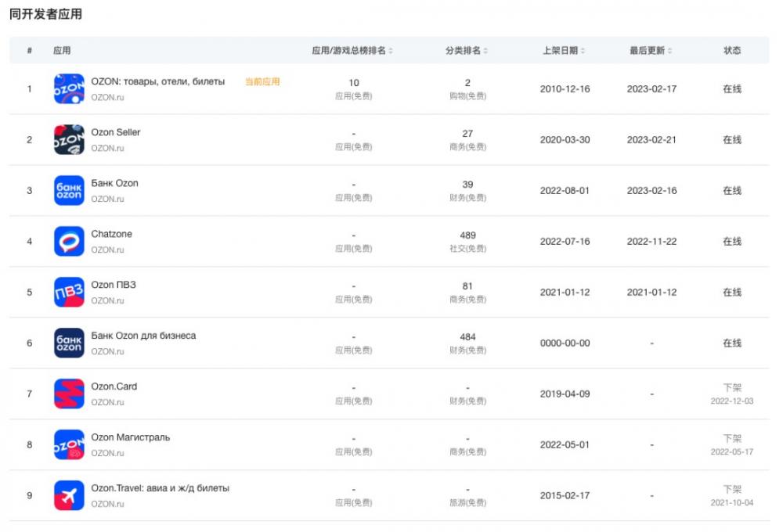This screenshot has height=532, width=783.
Task: Open Банк Ozon для бизнеса app title
Action: [x=143, y=336]
